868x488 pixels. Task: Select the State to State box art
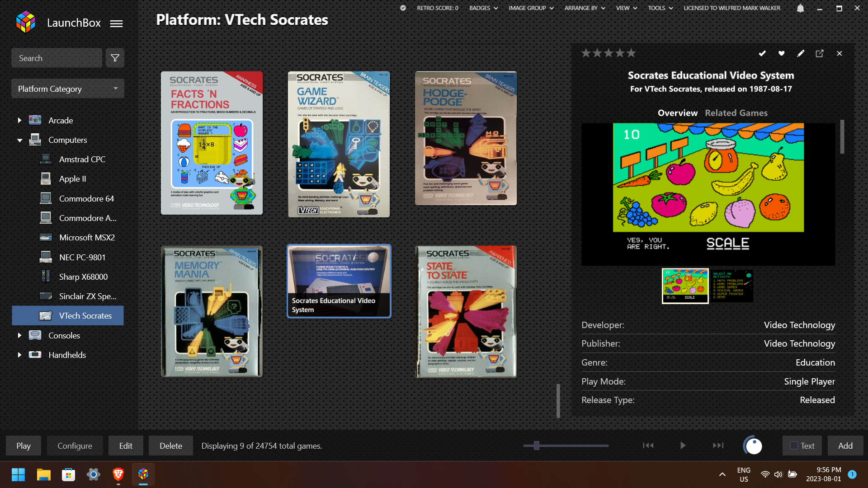click(x=466, y=312)
